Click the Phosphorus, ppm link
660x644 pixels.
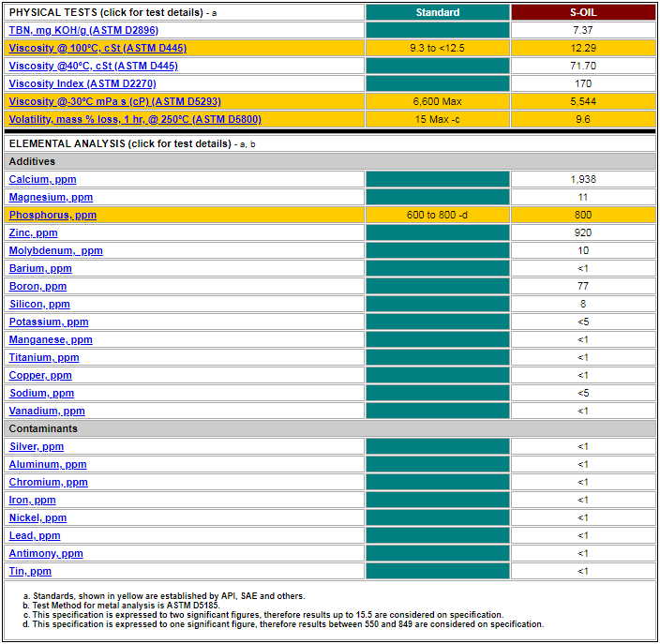pyautogui.click(x=52, y=215)
